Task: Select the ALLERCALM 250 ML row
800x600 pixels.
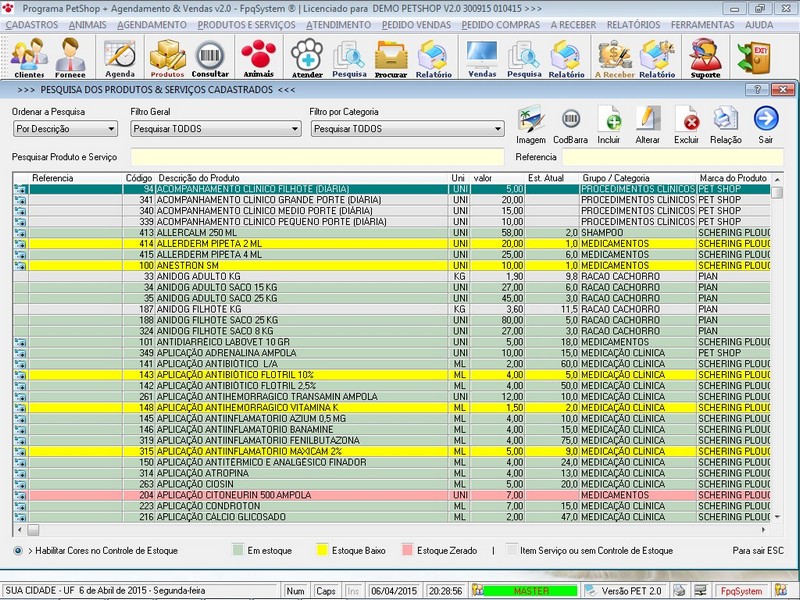Action: [x=300, y=232]
